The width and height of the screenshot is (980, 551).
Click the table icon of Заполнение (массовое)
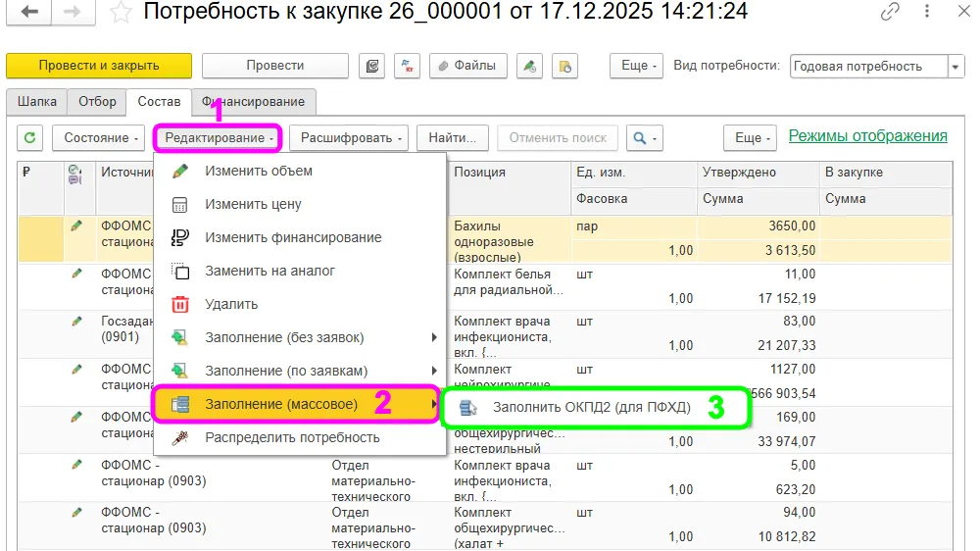[x=180, y=404]
